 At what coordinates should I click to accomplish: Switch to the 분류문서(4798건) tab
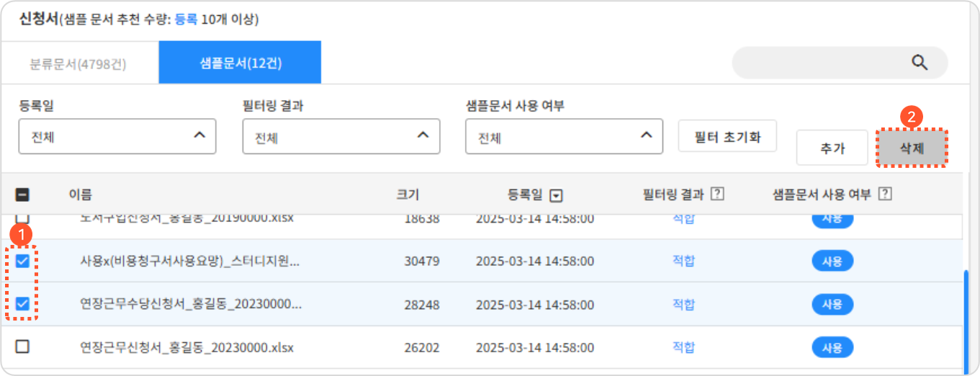[x=78, y=63]
